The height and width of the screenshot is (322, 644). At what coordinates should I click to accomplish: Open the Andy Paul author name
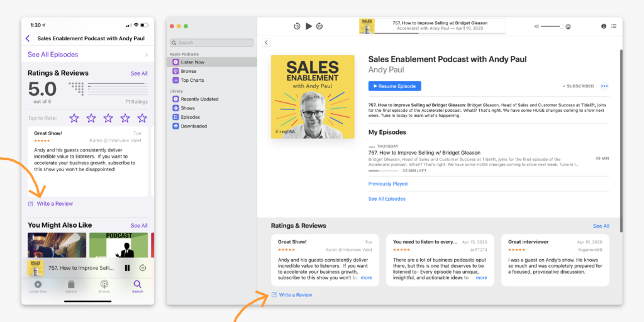click(386, 70)
